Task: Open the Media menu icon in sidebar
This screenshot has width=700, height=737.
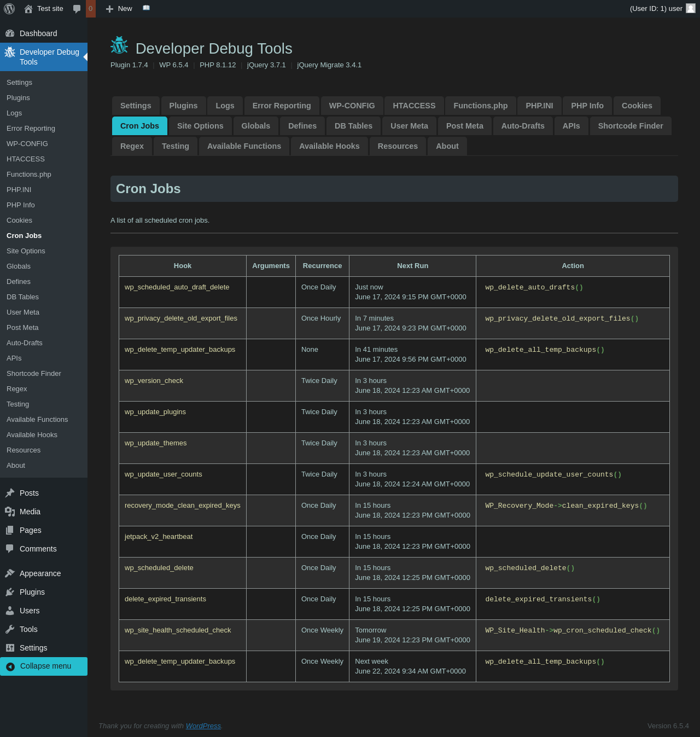Action: (x=10, y=512)
